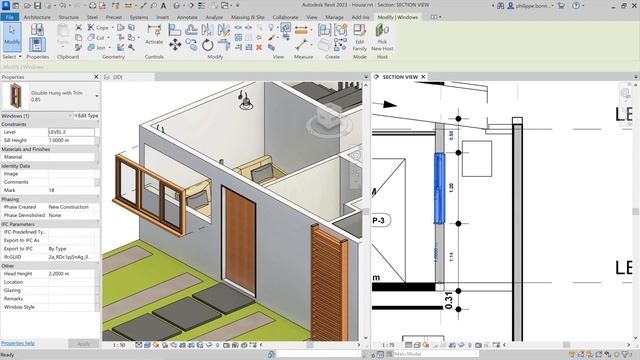Select the Offset tool
This screenshot has width=640, height=360.
pos(191,30)
